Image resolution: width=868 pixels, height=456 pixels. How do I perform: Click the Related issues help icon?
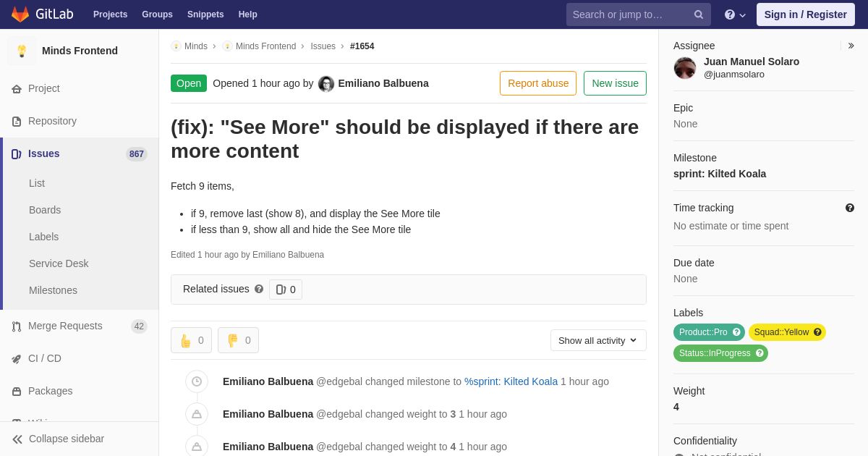point(259,289)
